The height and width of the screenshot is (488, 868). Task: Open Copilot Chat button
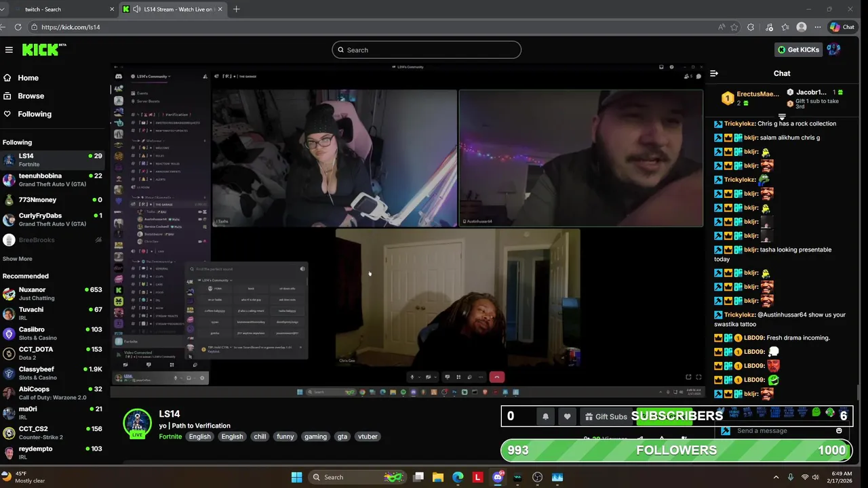tap(842, 27)
